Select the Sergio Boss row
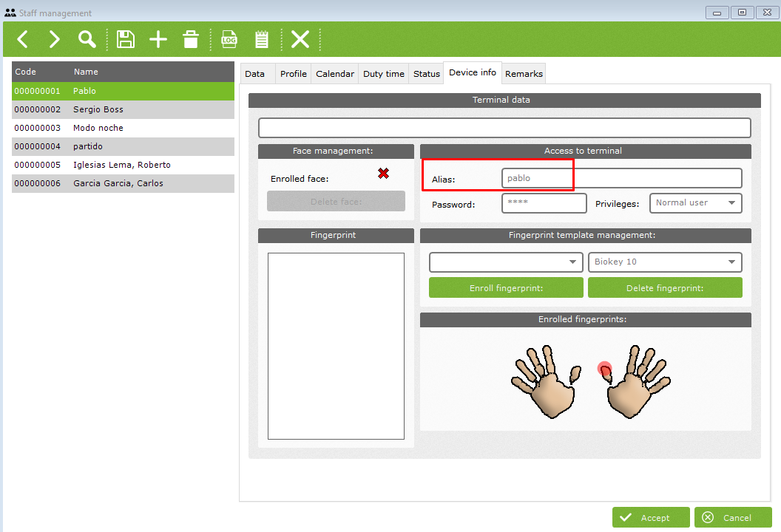 coord(123,109)
